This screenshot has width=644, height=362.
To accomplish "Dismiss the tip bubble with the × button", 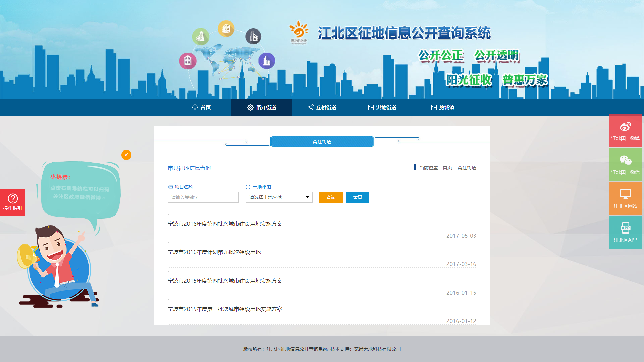I will (126, 155).
